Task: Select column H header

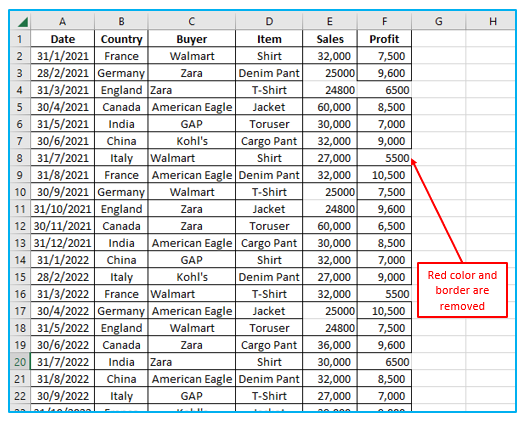Action: click(x=491, y=22)
